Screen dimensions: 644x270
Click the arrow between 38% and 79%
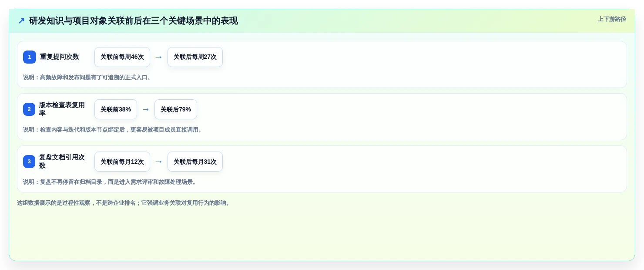146,109
